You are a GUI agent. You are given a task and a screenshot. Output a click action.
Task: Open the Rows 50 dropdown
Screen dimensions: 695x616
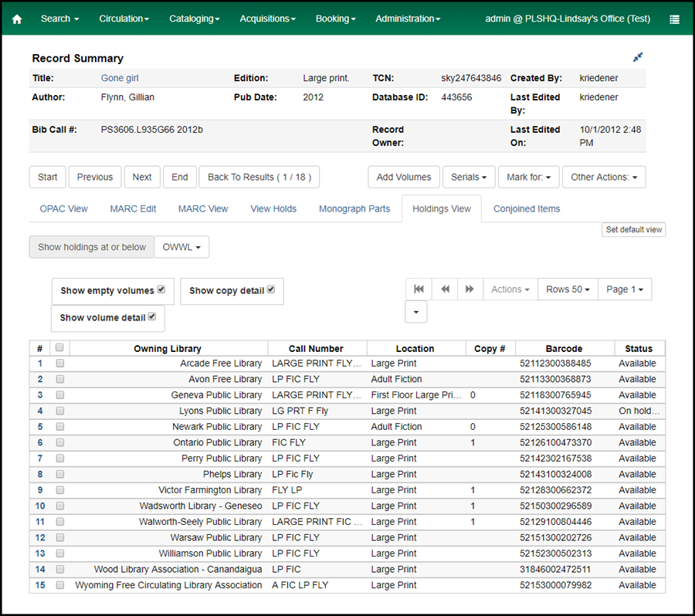point(568,289)
